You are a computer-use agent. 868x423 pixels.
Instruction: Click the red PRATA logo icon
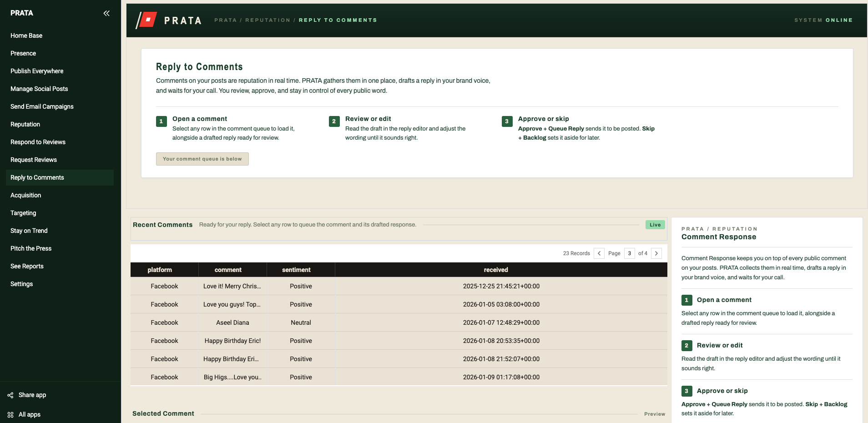(147, 20)
